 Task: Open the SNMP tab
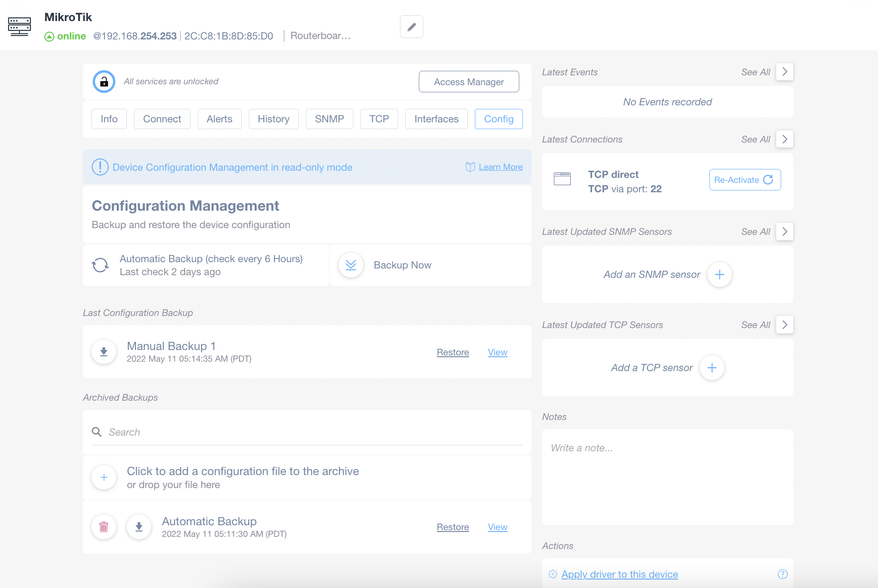[x=329, y=119]
